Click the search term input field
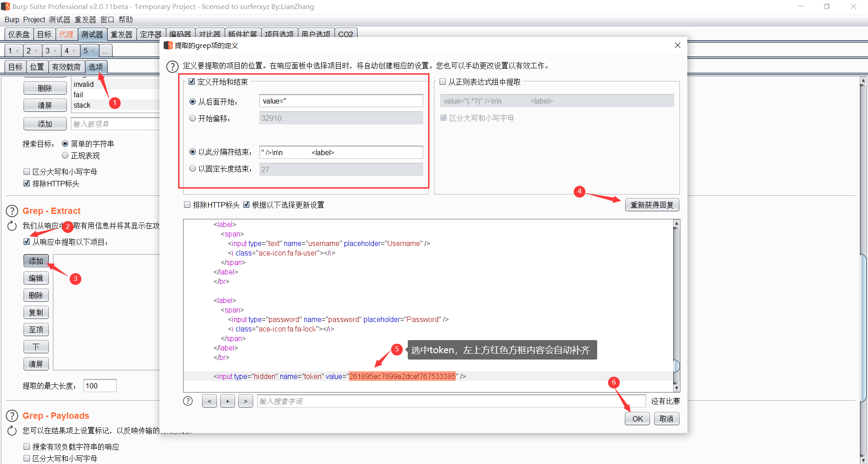 point(451,401)
